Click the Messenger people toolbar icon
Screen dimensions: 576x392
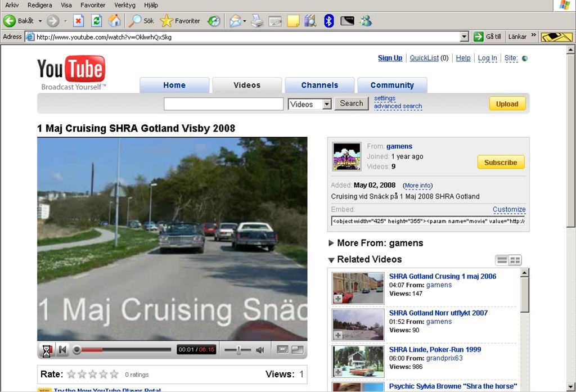click(366, 21)
